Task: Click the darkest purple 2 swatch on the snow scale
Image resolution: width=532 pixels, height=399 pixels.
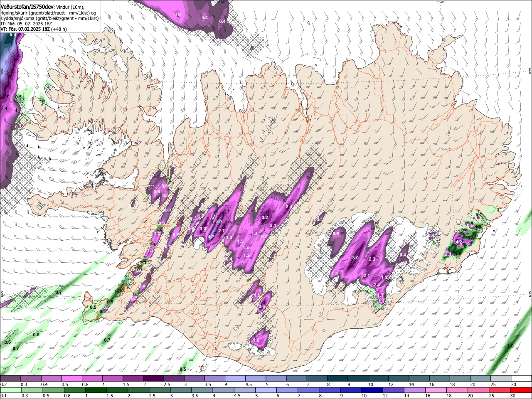Action: pyautogui.click(x=153, y=379)
